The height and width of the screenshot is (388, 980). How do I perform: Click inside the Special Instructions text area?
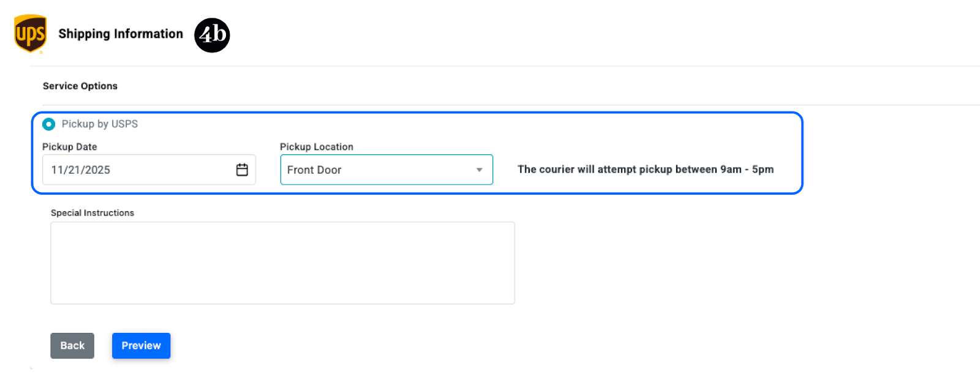(282, 263)
